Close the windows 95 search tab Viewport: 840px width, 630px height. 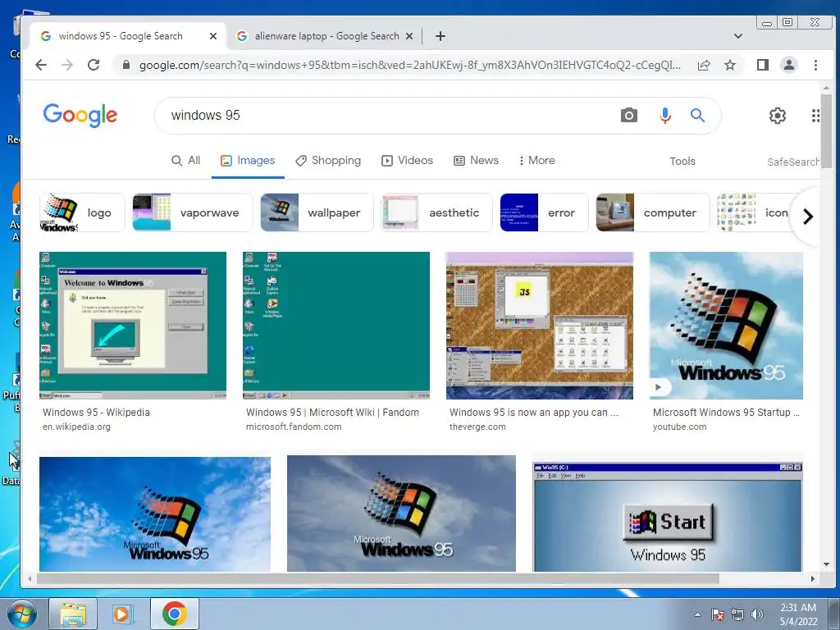[x=213, y=36]
